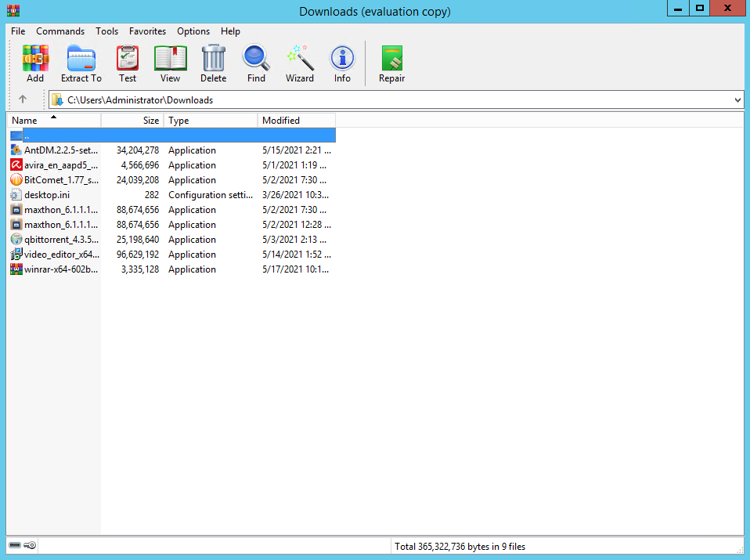
Task: Expand the address path dropdown arrow
Action: click(x=737, y=100)
